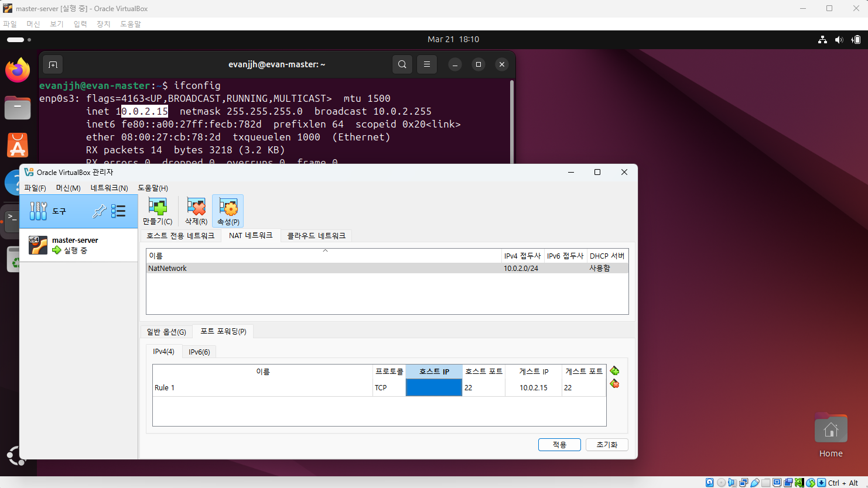868x488 pixels.
Task: Open the VM window 보기 menu
Action: (x=57, y=24)
